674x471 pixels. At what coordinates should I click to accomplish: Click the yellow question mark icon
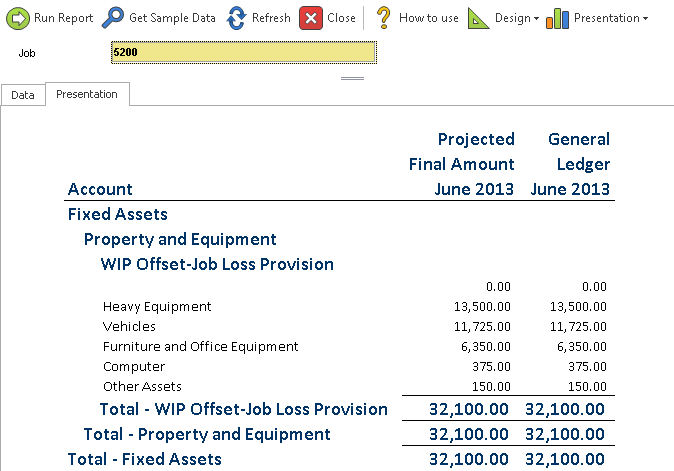click(x=383, y=18)
